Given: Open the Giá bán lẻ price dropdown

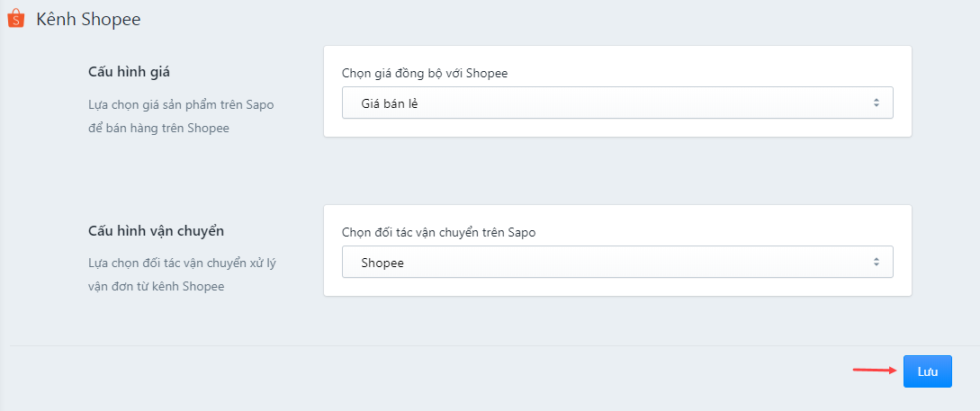Looking at the screenshot, I should (617, 103).
